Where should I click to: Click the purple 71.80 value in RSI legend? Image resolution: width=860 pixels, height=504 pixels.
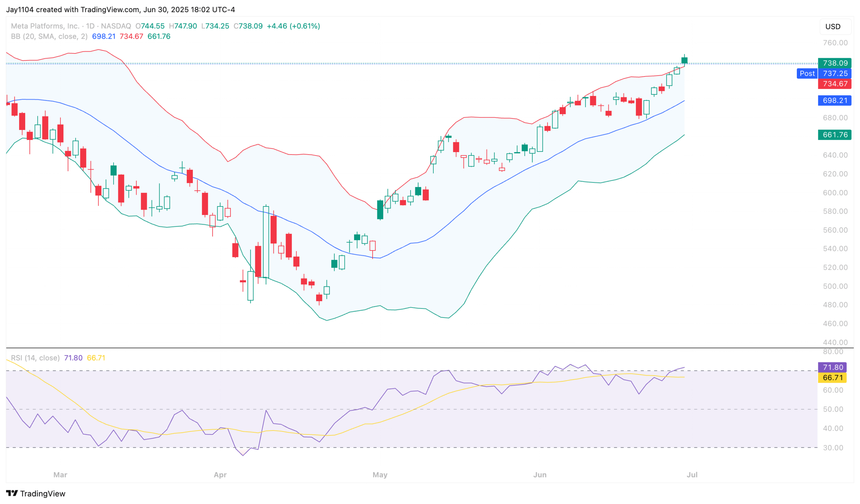pos(73,358)
